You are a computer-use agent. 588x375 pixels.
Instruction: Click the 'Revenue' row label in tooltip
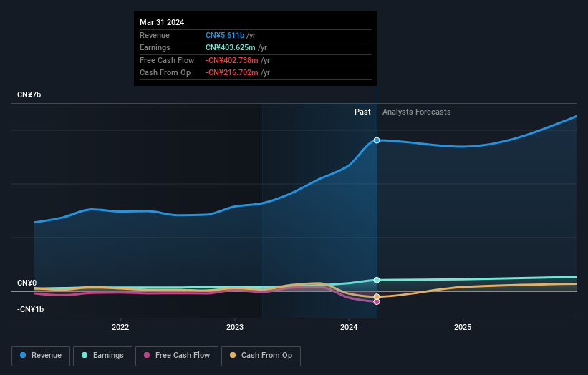tap(155, 35)
